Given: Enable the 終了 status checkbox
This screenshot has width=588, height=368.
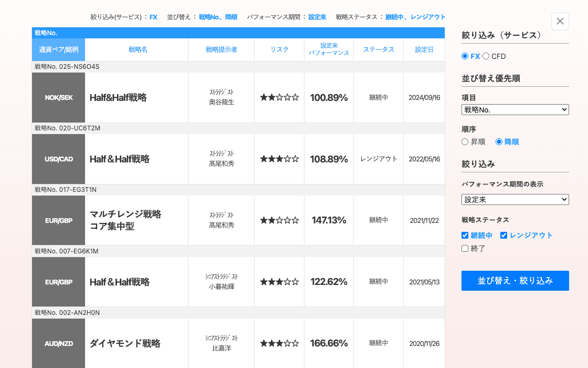Looking at the screenshot, I should (465, 249).
